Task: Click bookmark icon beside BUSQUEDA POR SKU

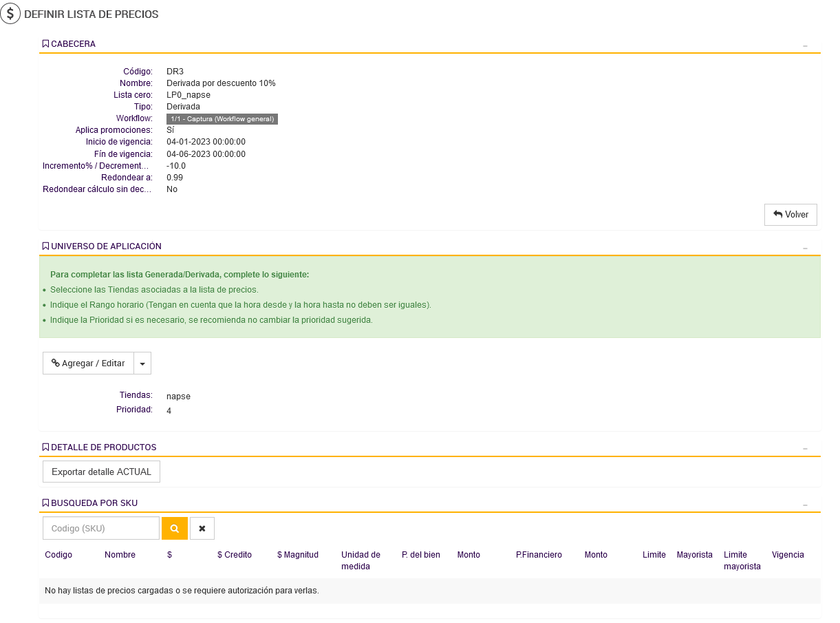Action: tap(45, 503)
